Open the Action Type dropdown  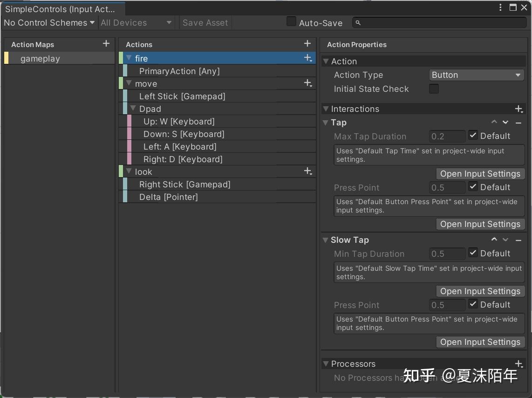476,75
